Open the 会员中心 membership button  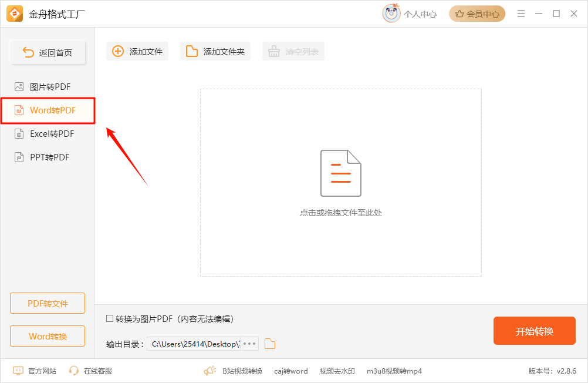[x=477, y=14]
